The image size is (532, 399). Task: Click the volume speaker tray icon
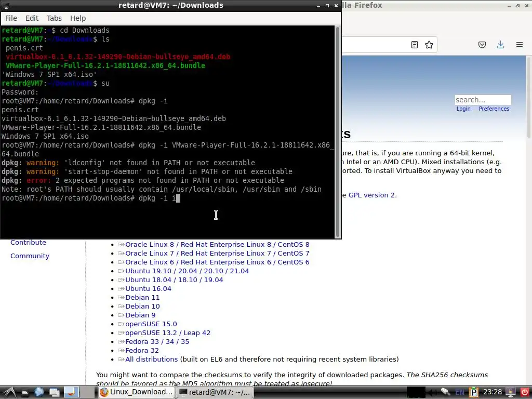pyautogui.click(x=433, y=392)
